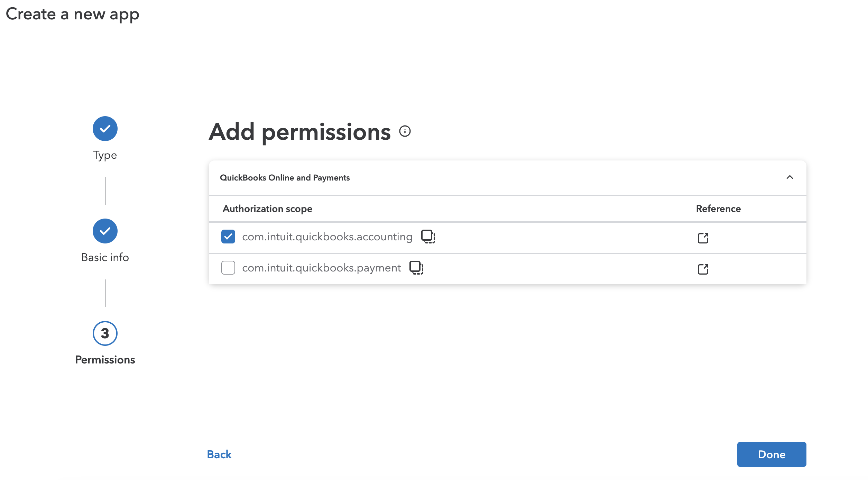The width and height of the screenshot is (868, 480).
Task: Copy the accounting scope string
Action: (x=428, y=237)
